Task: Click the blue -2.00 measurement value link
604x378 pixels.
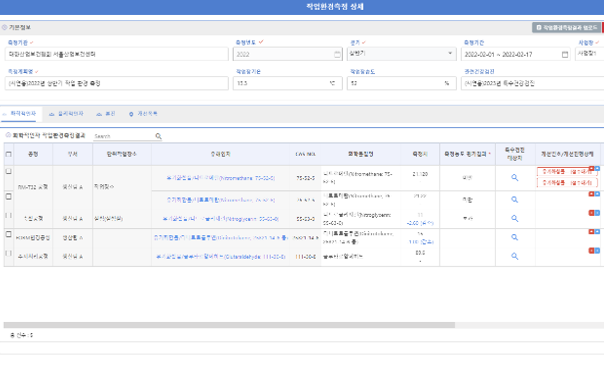Action: point(420,223)
